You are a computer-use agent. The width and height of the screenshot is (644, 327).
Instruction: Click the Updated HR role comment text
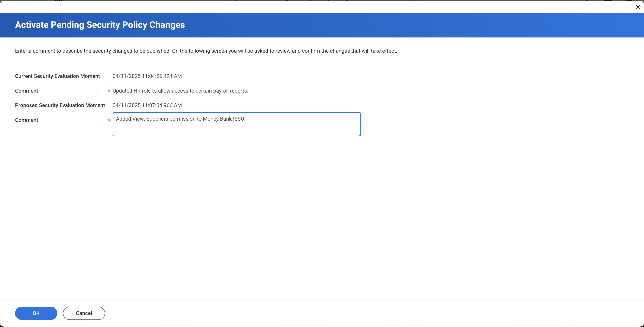[x=180, y=91]
